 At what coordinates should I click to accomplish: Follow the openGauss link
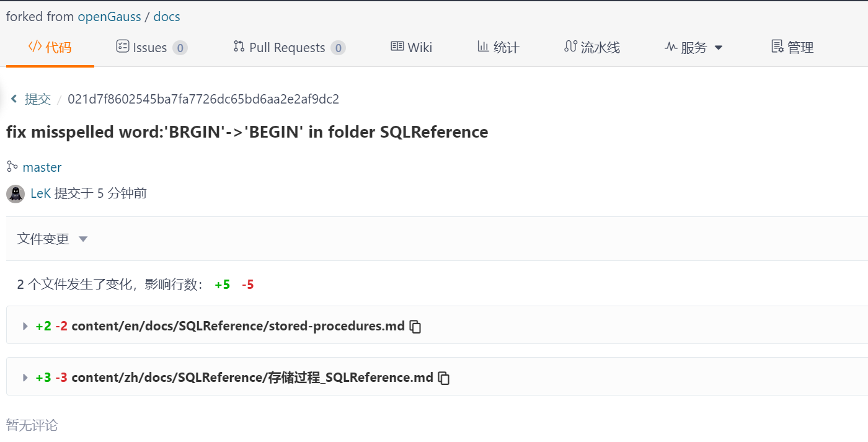(x=109, y=17)
